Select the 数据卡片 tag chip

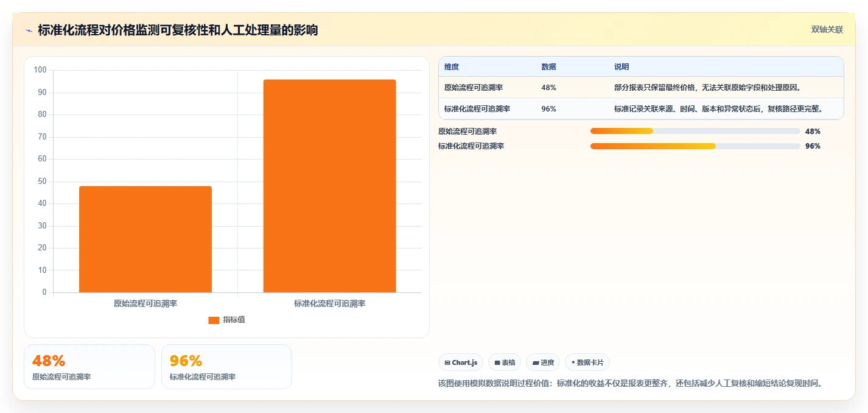click(x=587, y=362)
